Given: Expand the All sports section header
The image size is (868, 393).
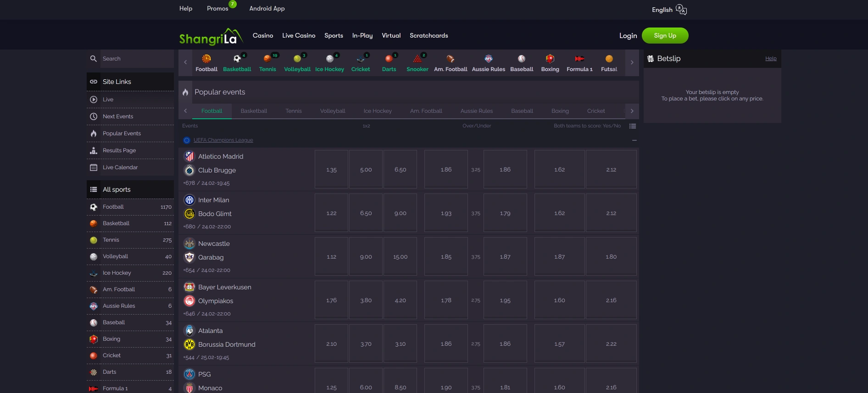Looking at the screenshot, I should pyautogui.click(x=130, y=189).
